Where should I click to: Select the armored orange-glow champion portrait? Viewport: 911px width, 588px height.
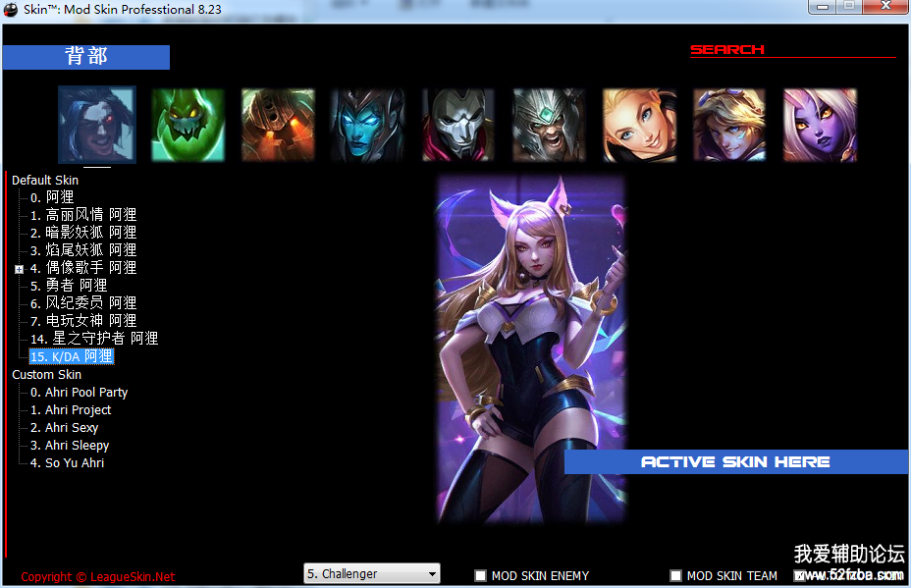point(278,125)
